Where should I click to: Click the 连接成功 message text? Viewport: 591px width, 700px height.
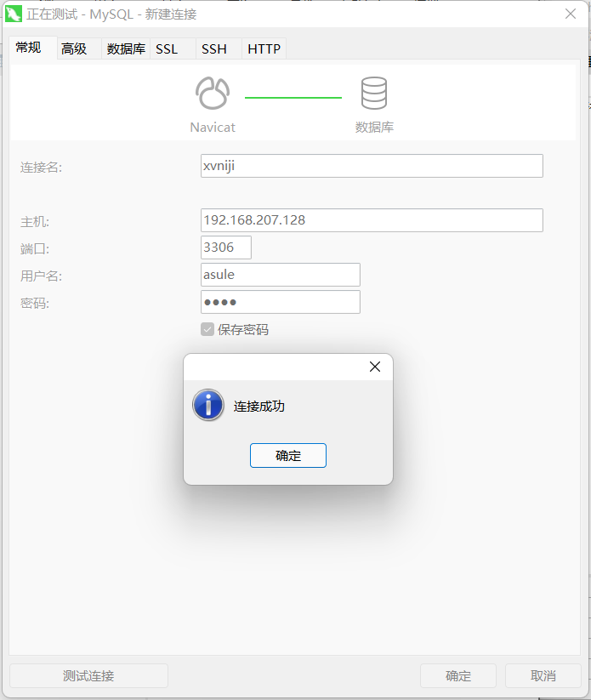tap(259, 407)
